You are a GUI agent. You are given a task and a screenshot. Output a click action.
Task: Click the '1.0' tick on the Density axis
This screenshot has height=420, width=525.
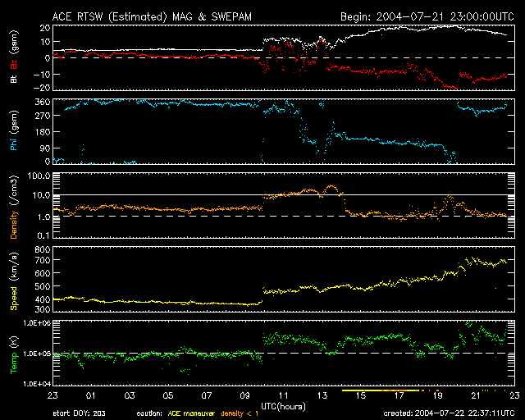[x=43, y=217]
